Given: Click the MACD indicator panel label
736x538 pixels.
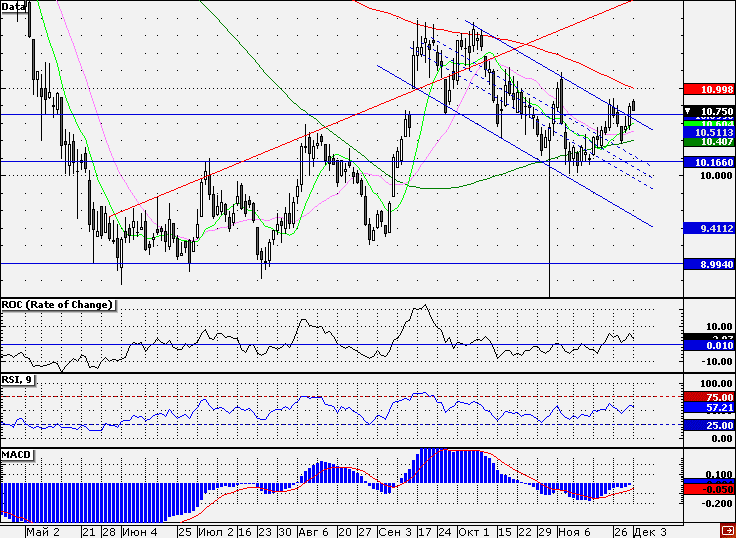Looking at the screenshot, I should click(x=17, y=454).
